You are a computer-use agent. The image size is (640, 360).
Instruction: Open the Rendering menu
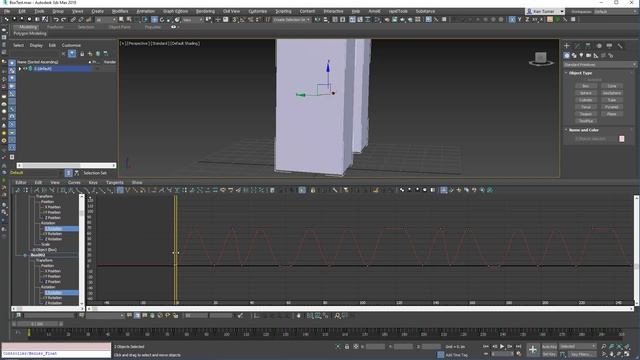click(205, 11)
